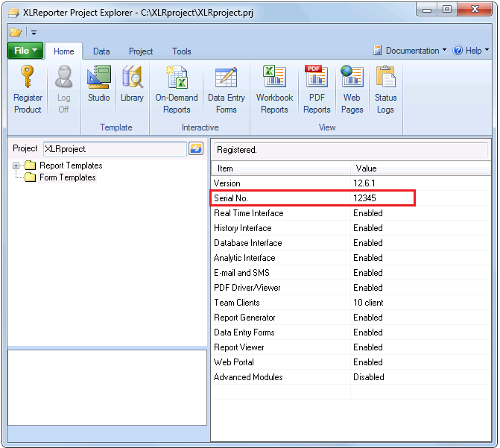500x448 pixels.
Task: Click the Value column header
Action: coord(420,168)
